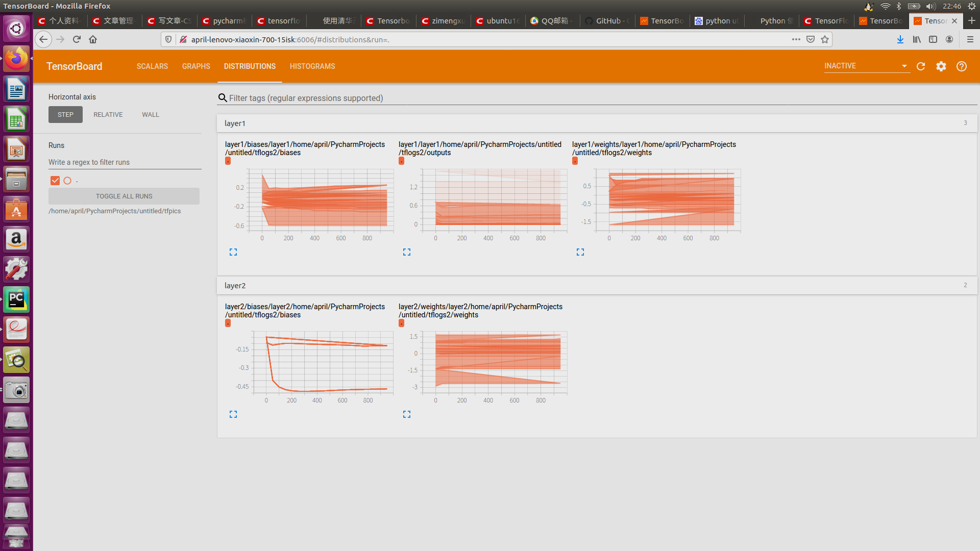Open page actions three-dots menu
This screenshot has height=551, width=980.
coord(796,39)
